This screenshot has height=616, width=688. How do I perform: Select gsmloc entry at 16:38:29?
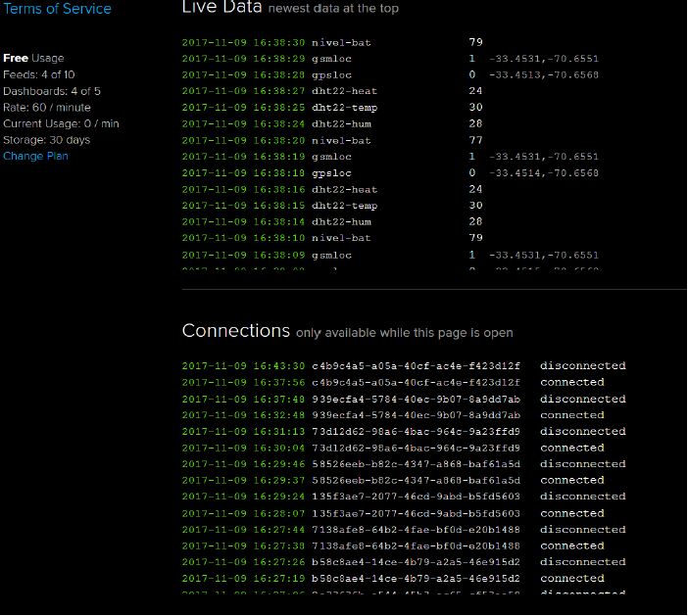(331, 59)
